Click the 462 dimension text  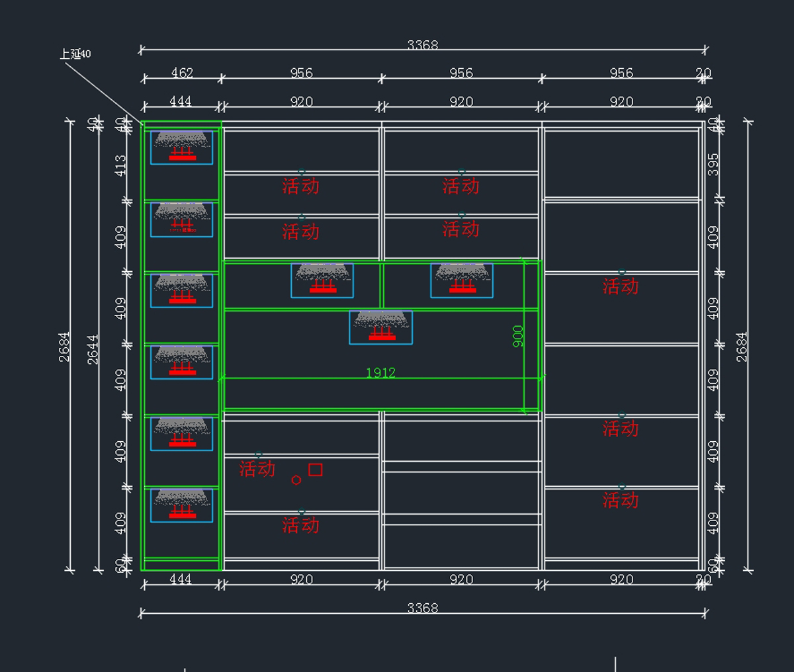[x=182, y=73]
